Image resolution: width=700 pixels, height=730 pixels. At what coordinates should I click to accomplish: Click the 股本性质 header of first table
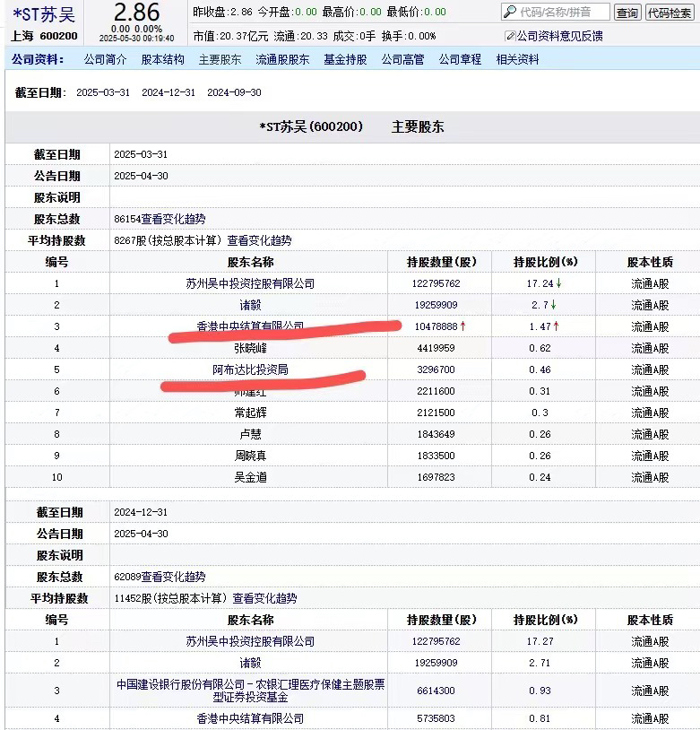[x=650, y=262]
